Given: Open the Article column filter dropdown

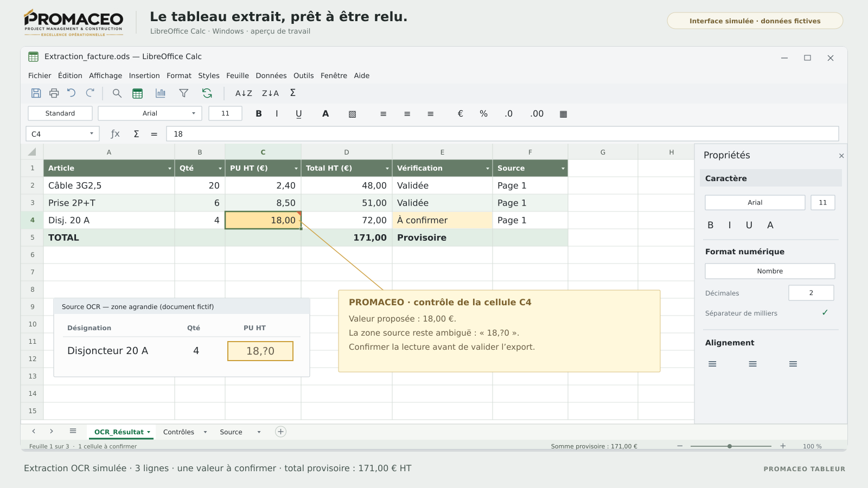Looking at the screenshot, I should (170, 169).
